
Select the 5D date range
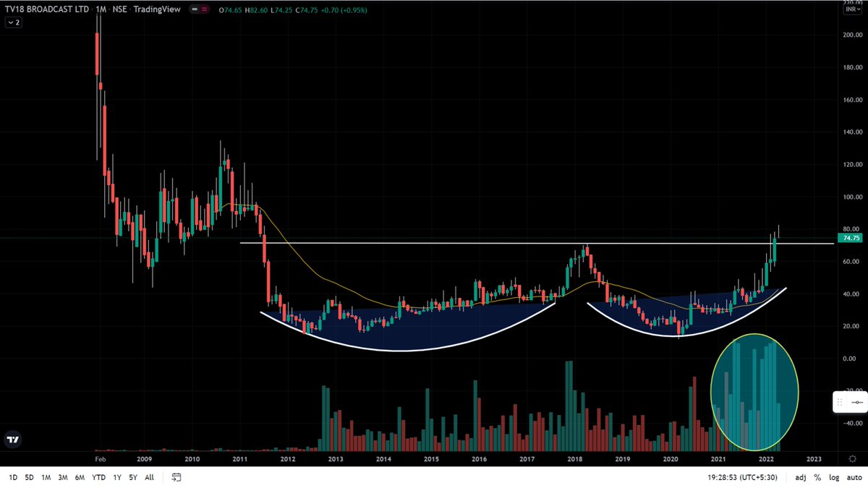(29, 478)
